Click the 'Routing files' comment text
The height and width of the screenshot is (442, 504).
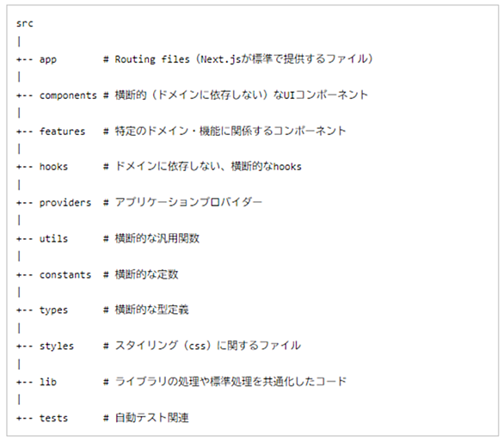click(x=152, y=60)
